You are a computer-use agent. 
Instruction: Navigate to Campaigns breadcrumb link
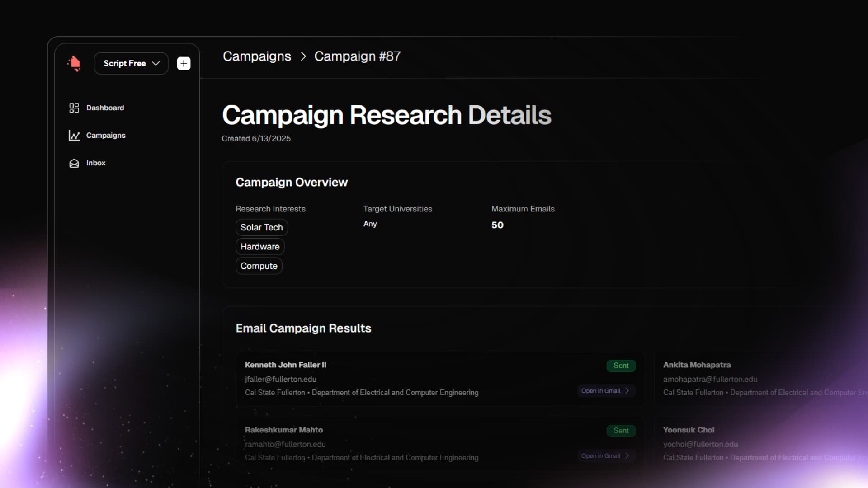tap(257, 56)
